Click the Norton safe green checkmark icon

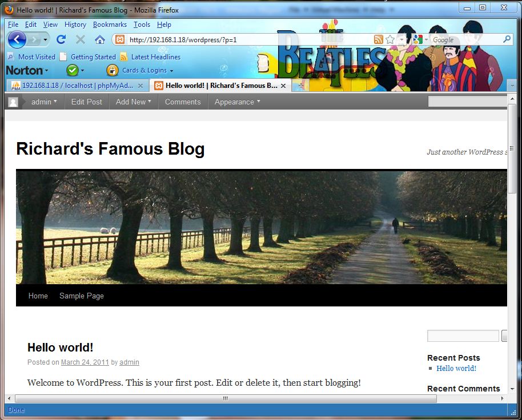click(x=72, y=70)
